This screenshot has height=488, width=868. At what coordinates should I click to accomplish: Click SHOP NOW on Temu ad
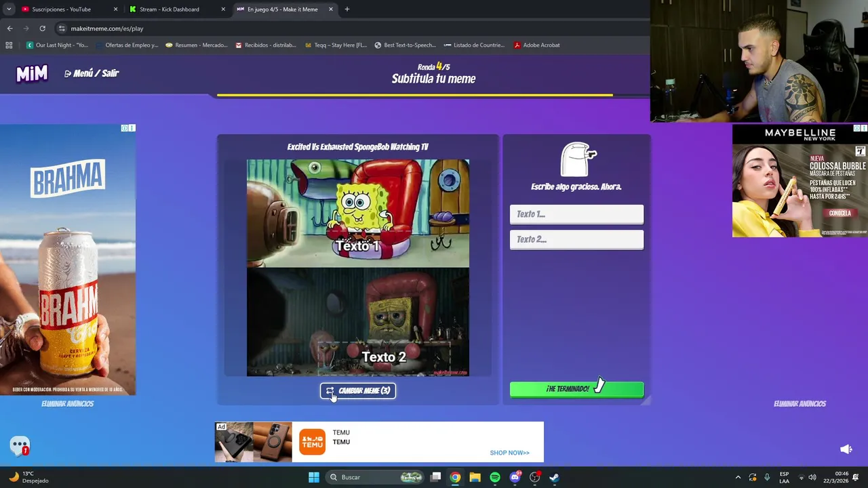[x=509, y=453]
